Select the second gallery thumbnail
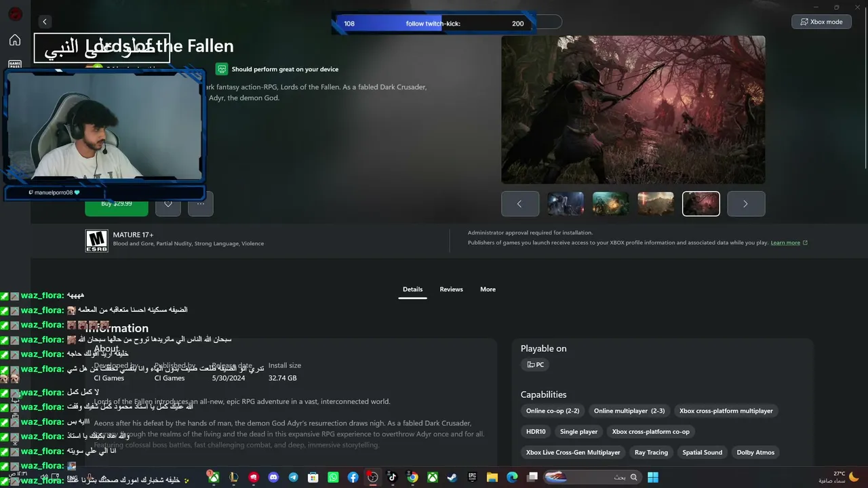The image size is (868, 488). coord(610,203)
